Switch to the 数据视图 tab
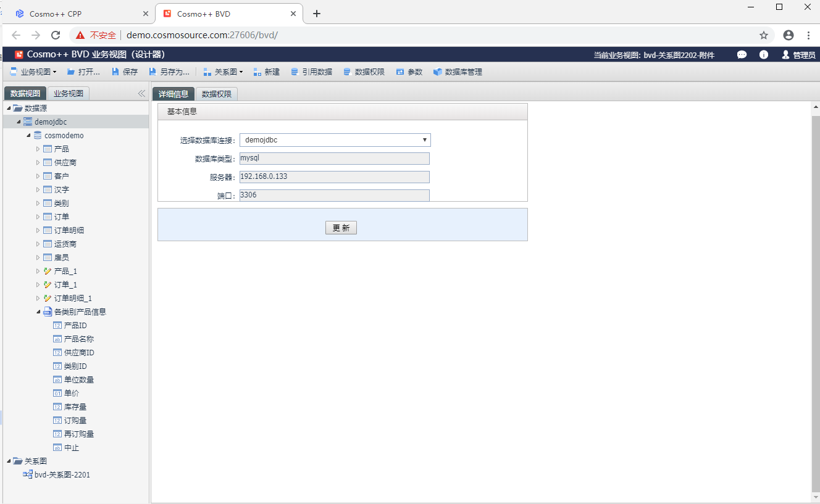The height and width of the screenshot is (504, 820). point(25,94)
